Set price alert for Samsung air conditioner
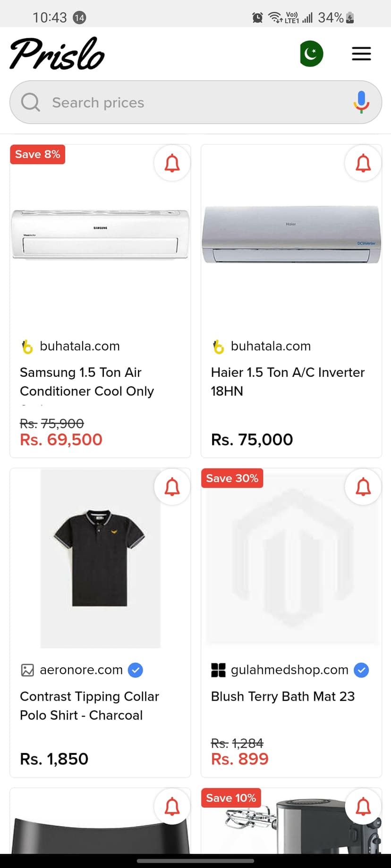This screenshot has height=868, width=391. (x=172, y=163)
